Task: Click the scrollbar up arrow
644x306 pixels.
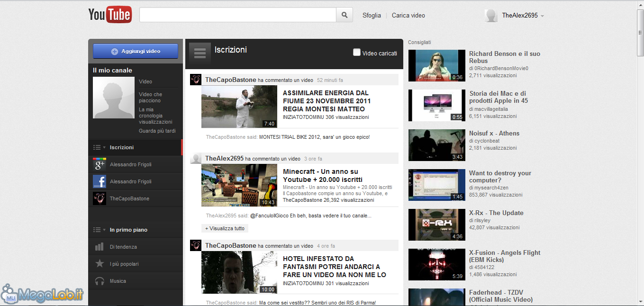Action: point(640,4)
